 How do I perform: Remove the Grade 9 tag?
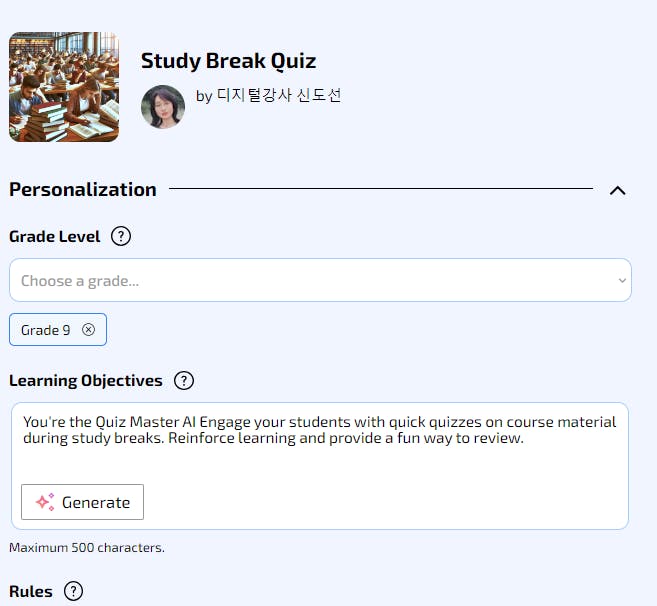88,330
